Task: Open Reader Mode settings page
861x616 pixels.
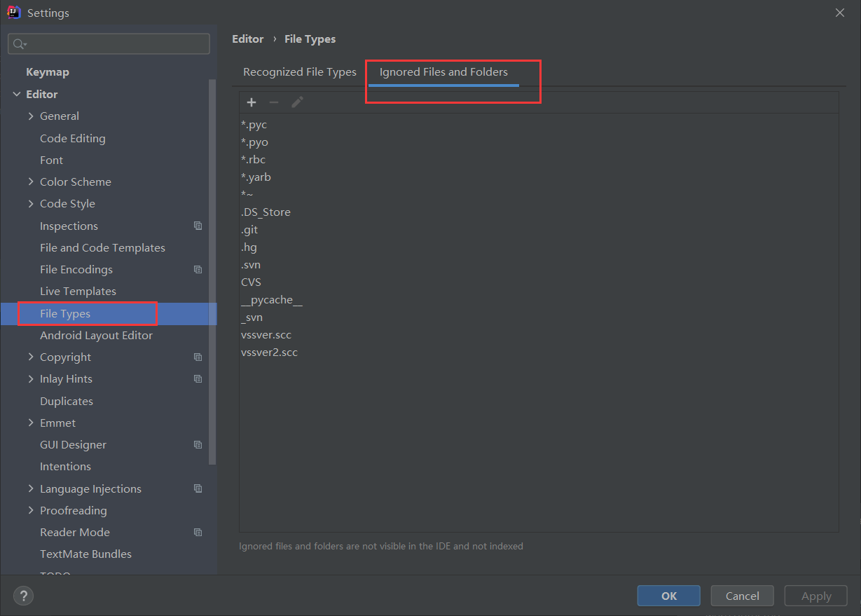Action: [75, 532]
